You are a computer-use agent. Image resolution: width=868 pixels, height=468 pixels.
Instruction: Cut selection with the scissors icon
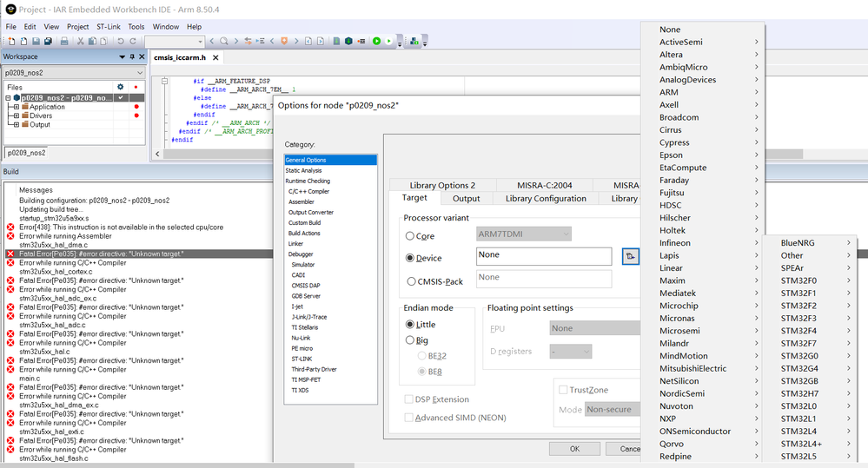coord(80,41)
